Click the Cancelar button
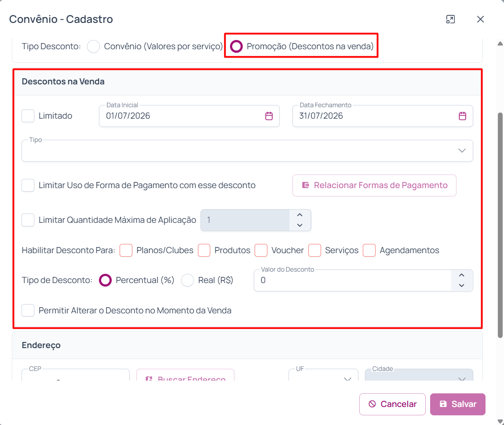504x425 pixels. [392, 404]
